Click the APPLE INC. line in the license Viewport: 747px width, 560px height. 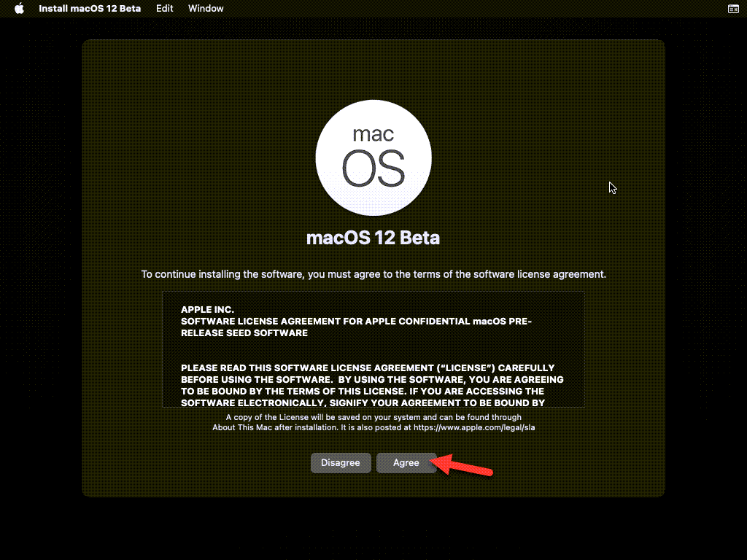tap(207, 309)
